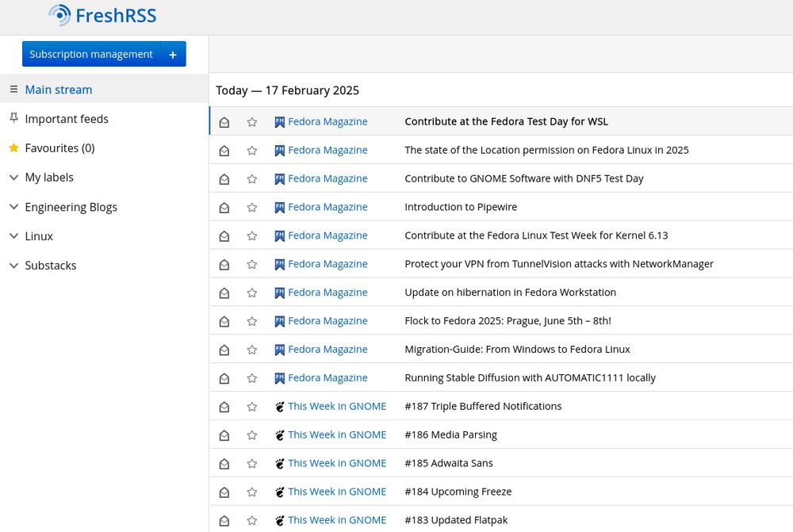Image resolution: width=793 pixels, height=532 pixels.
Task: Click star icon for 'Protect your VPN' row
Action: (252, 265)
